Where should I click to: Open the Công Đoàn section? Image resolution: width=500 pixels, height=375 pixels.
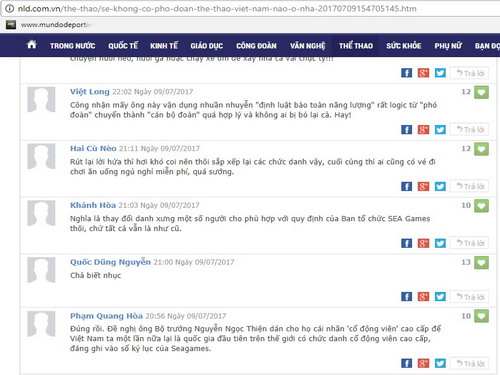[x=256, y=46]
